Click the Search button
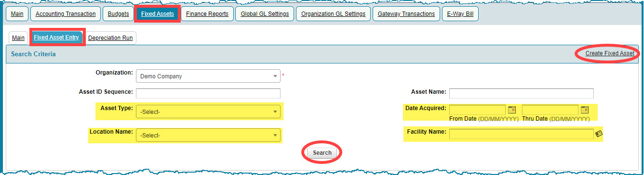Image resolution: width=644 pixels, height=175 pixels. coord(322,153)
